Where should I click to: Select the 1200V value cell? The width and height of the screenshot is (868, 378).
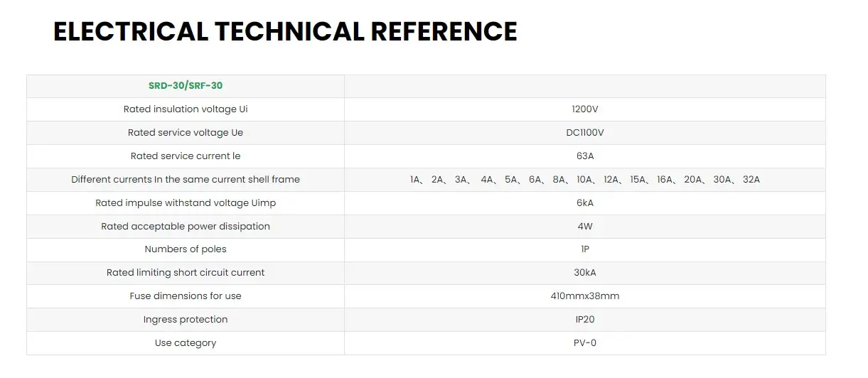point(584,109)
